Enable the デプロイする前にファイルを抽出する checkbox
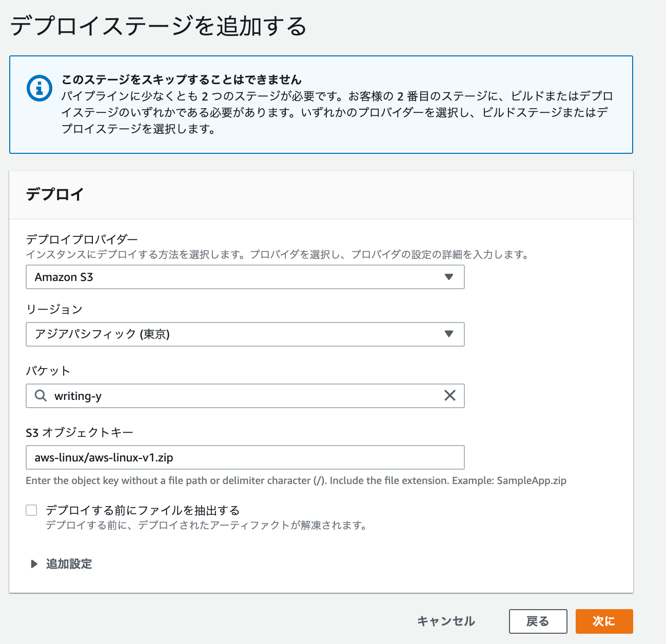The width and height of the screenshot is (666, 644). point(32,510)
